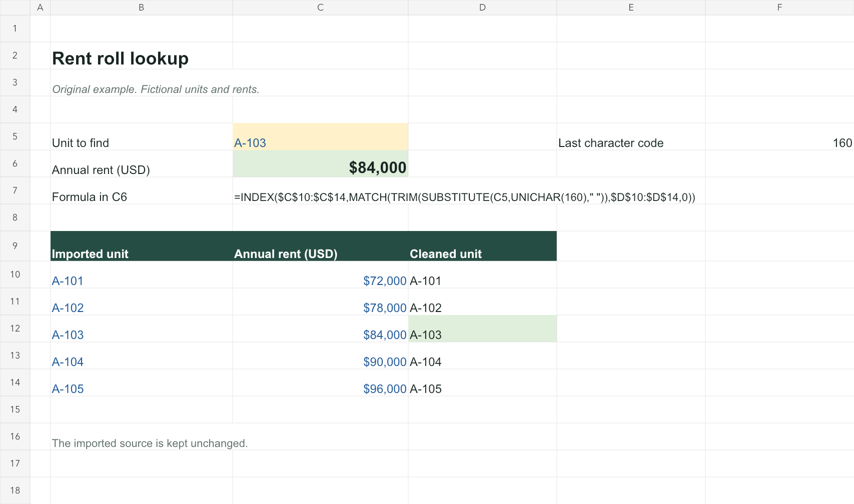Click cleaned unit A-104 in column D

[x=482, y=355]
